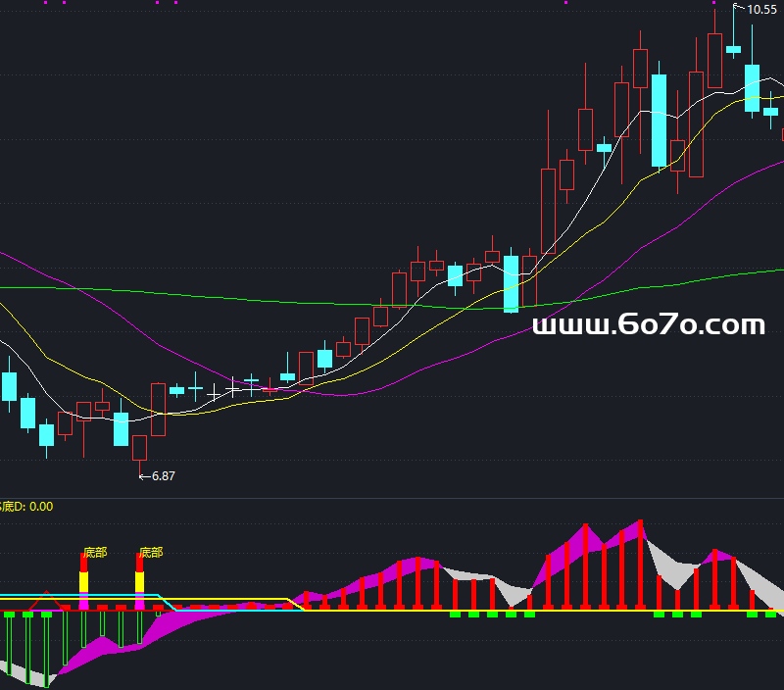Open the www.6o7o.com watermark link

pos(648,324)
